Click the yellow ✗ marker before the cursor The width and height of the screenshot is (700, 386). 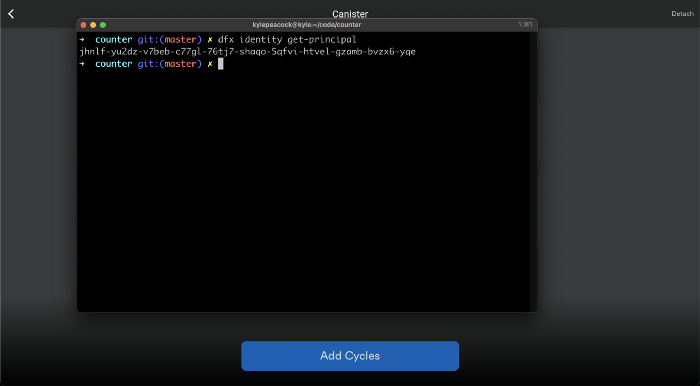pyautogui.click(x=210, y=64)
